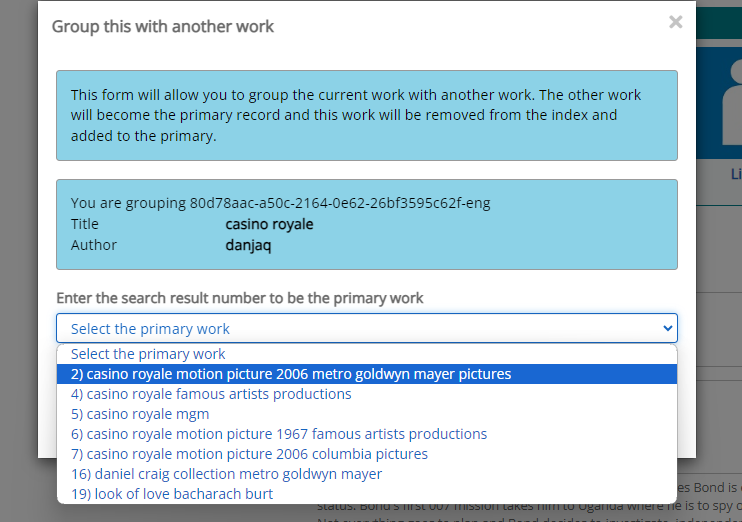Screen dimensions: 742x522
Task: Select option 2) casino royale motion picture 2006 metro goldwyn mayer
Action: [x=367, y=374]
